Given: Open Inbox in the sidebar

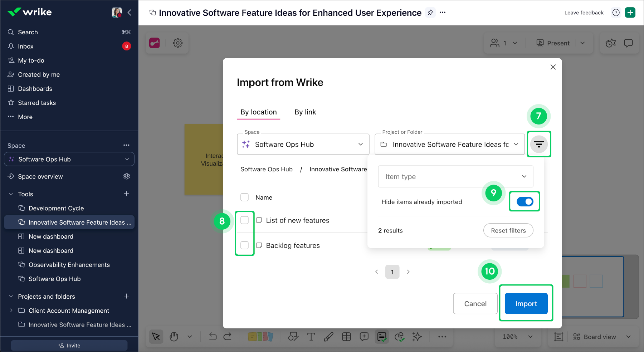Looking at the screenshot, I should tap(26, 47).
